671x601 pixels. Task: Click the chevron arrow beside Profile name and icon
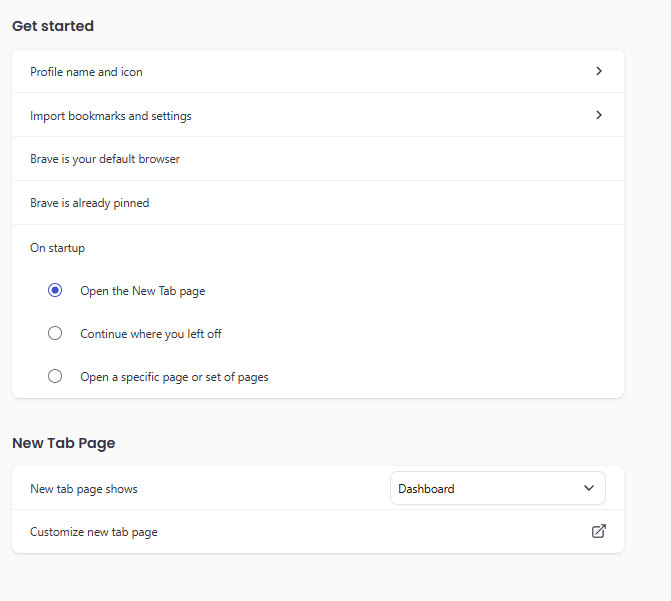point(599,72)
